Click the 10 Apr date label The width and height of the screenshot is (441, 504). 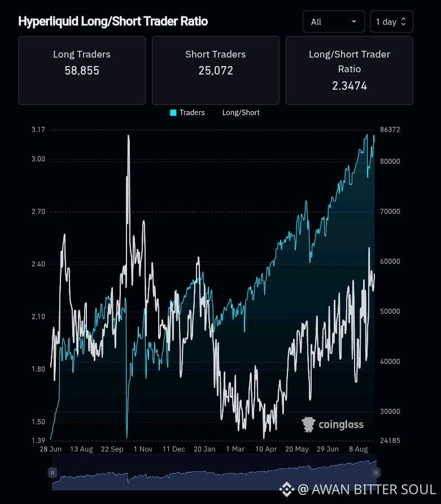pos(266,449)
